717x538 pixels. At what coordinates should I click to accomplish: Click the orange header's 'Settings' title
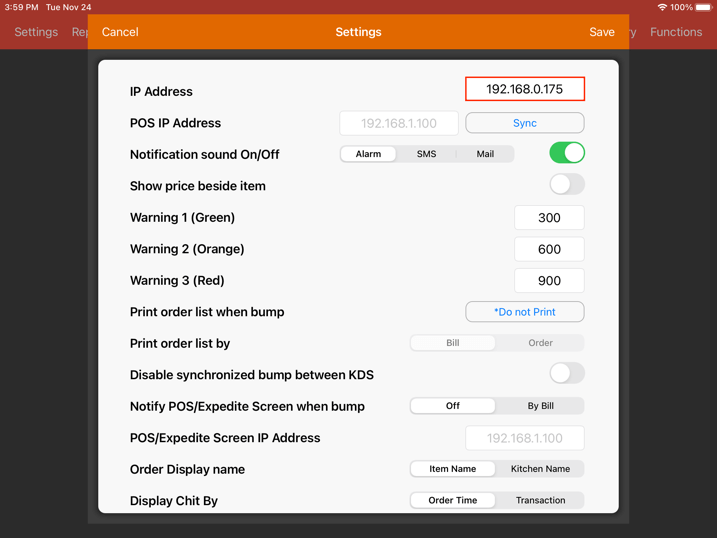(x=358, y=32)
